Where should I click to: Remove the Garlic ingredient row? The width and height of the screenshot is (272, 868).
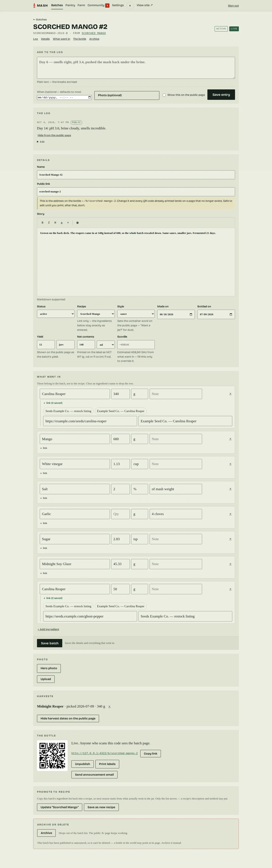[230, 514]
